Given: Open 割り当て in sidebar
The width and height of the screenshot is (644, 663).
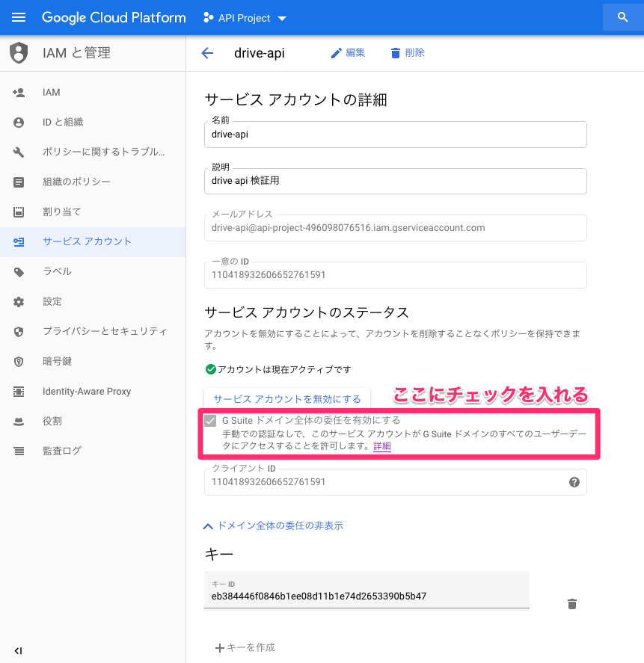Looking at the screenshot, I should pos(93,212).
